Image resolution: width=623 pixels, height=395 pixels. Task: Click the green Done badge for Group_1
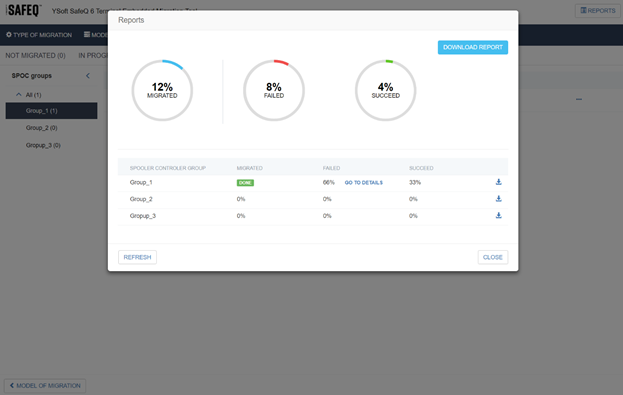point(245,183)
